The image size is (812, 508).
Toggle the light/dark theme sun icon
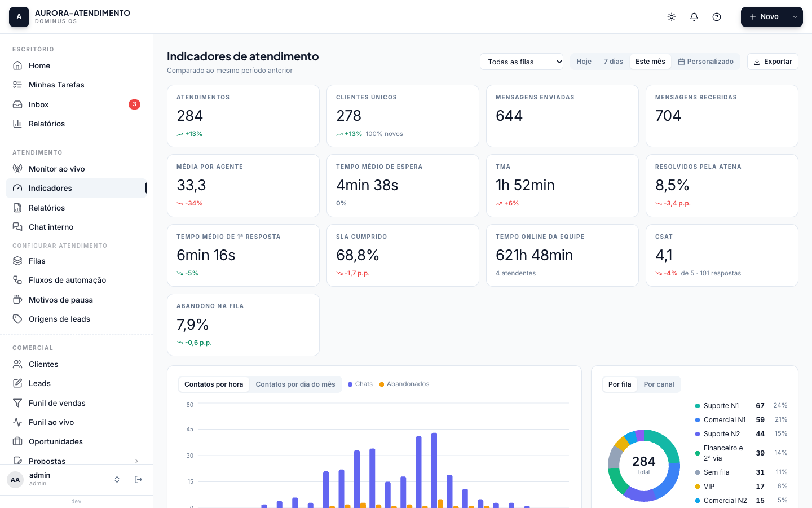click(x=672, y=17)
